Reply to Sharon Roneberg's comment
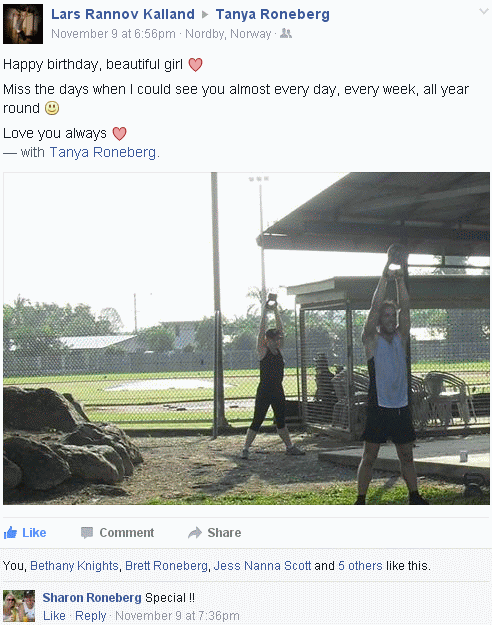Screen dimensions: 492x625 tap(91, 616)
